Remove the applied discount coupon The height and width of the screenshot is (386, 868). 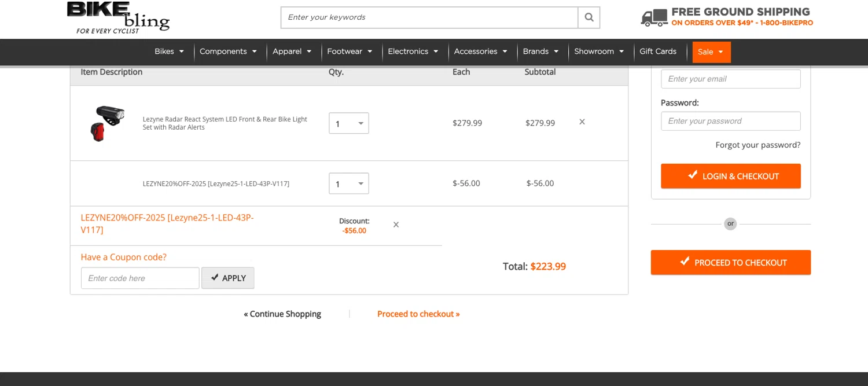396,225
